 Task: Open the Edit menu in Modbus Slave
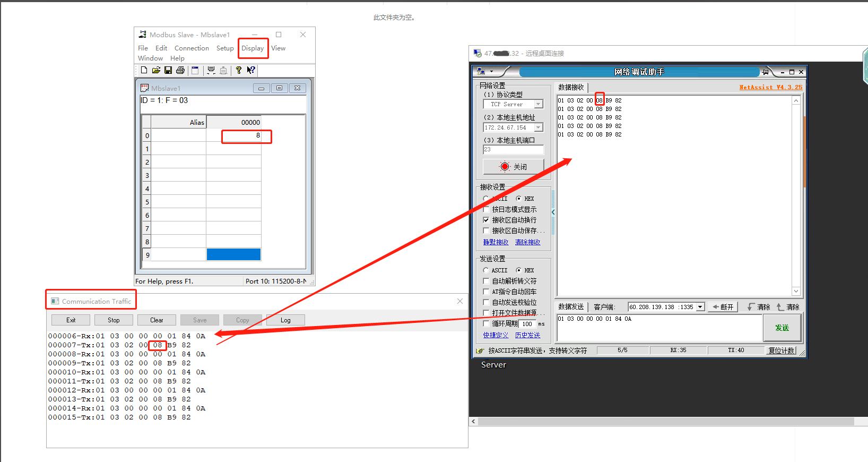(x=161, y=48)
